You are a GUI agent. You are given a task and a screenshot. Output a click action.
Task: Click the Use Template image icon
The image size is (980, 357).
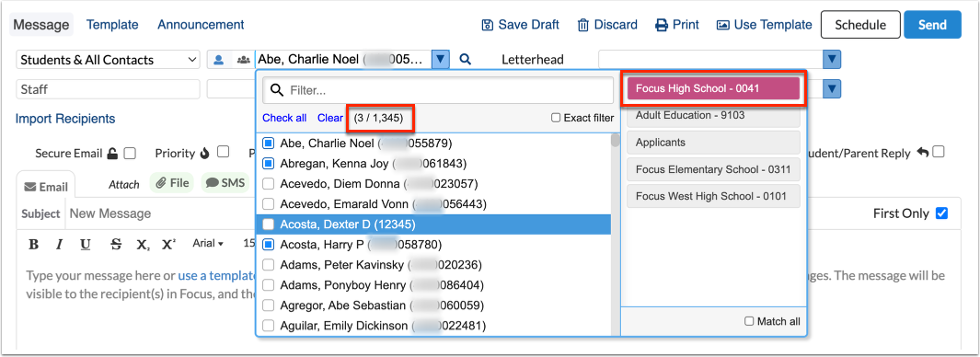click(x=723, y=25)
